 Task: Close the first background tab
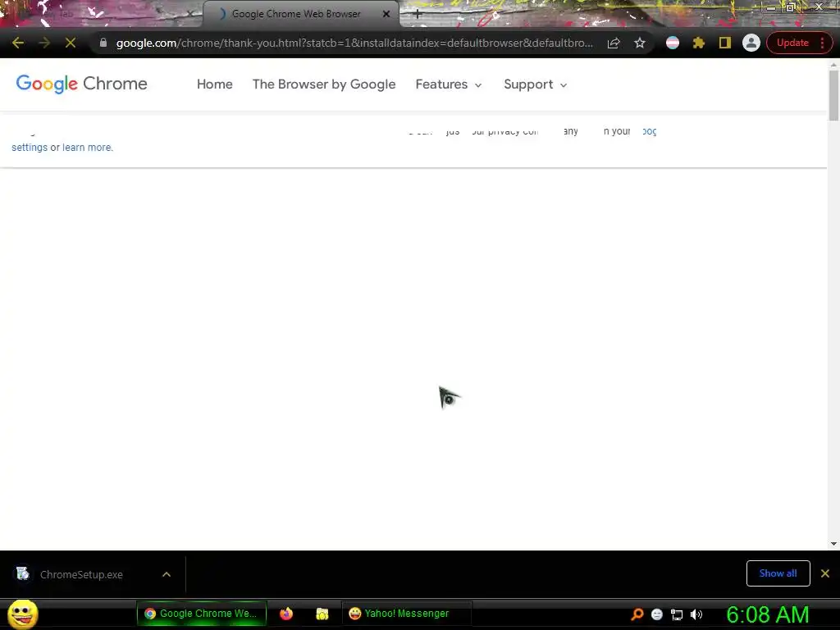(189, 14)
